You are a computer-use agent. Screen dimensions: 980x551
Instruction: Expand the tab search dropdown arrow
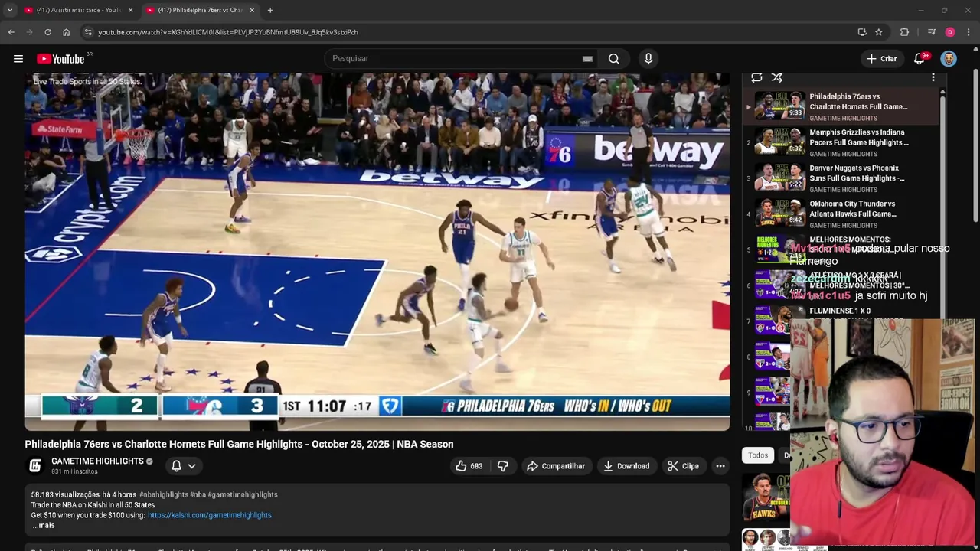10,10
